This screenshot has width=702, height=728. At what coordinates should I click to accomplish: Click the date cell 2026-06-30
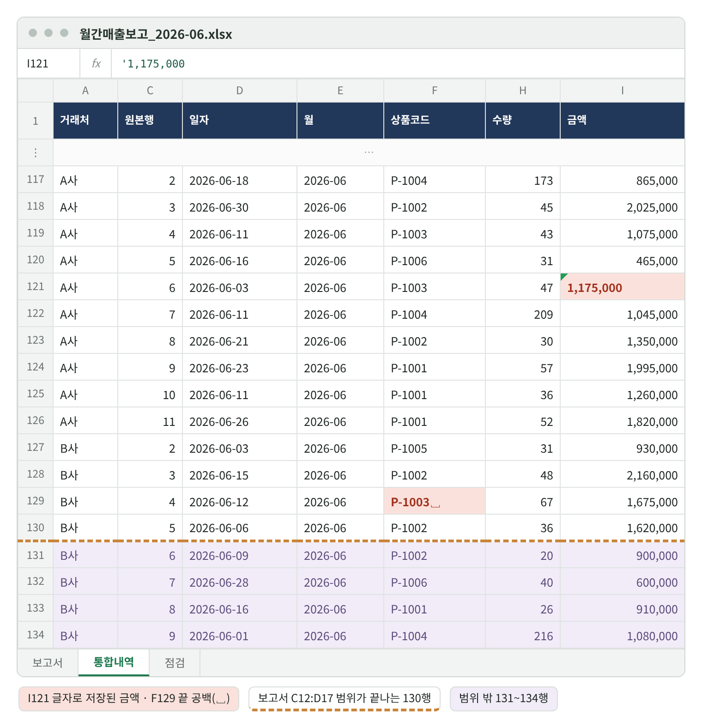pyautogui.click(x=240, y=206)
